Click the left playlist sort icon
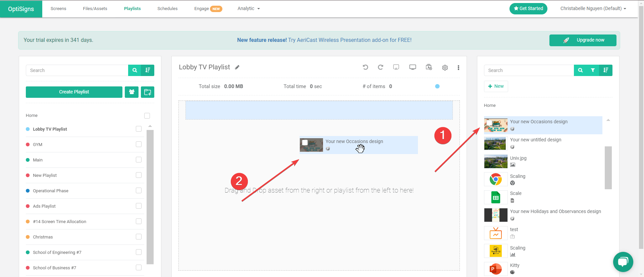The height and width of the screenshot is (277, 644). coord(148,70)
